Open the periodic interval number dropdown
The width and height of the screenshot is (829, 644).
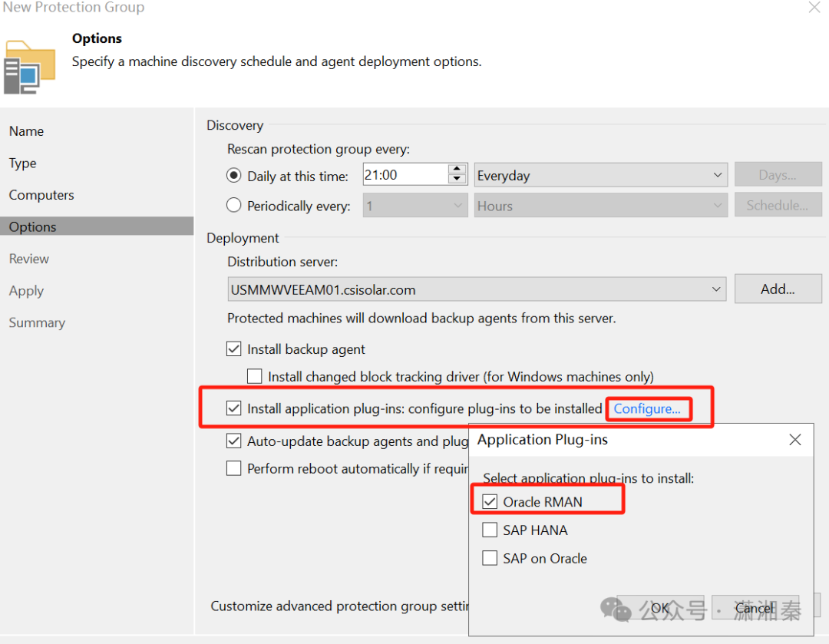click(415, 205)
